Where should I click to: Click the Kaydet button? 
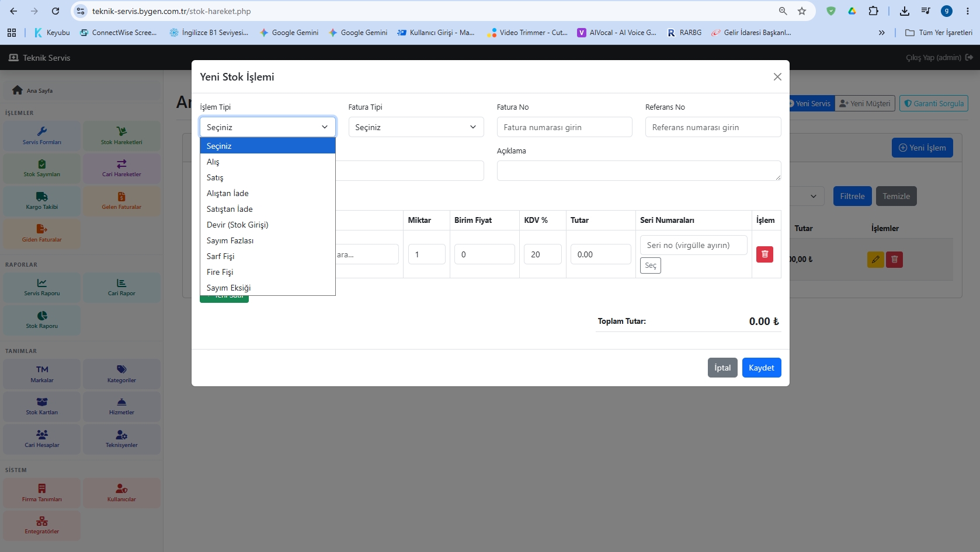coord(762,368)
